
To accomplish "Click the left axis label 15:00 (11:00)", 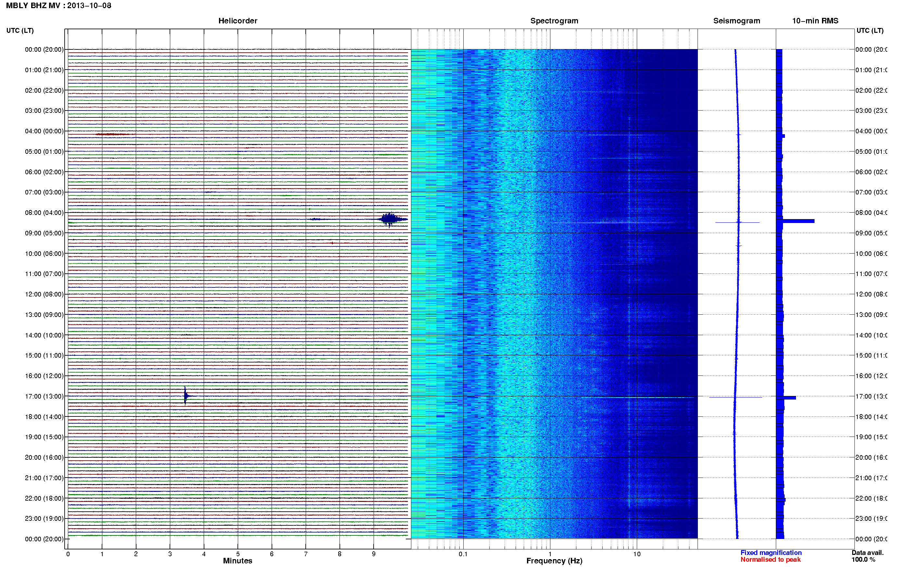I will coord(44,355).
